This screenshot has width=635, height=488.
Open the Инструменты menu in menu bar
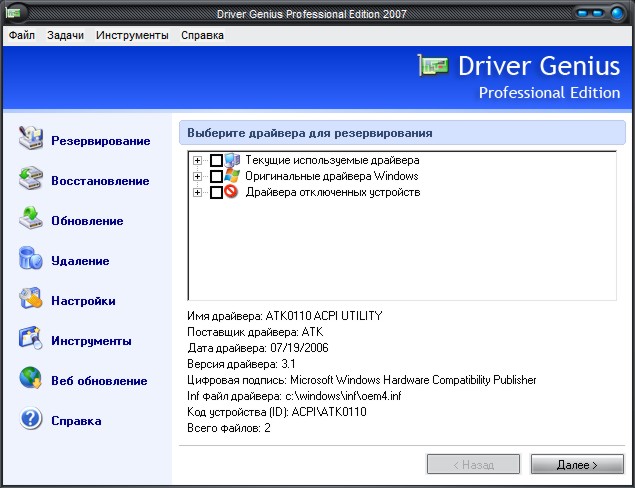tap(132, 35)
